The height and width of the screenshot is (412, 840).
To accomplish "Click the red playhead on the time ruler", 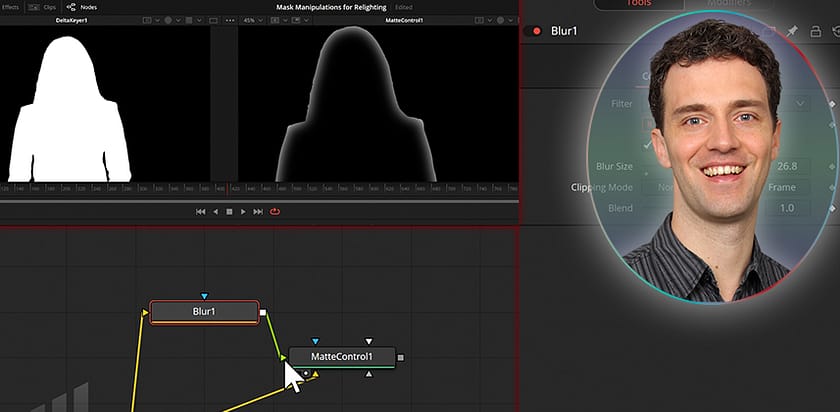I will click(229, 189).
